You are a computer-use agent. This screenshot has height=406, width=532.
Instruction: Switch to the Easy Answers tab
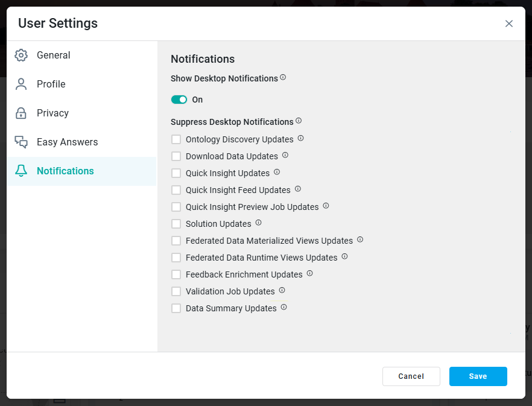pyautogui.click(x=67, y=142)
